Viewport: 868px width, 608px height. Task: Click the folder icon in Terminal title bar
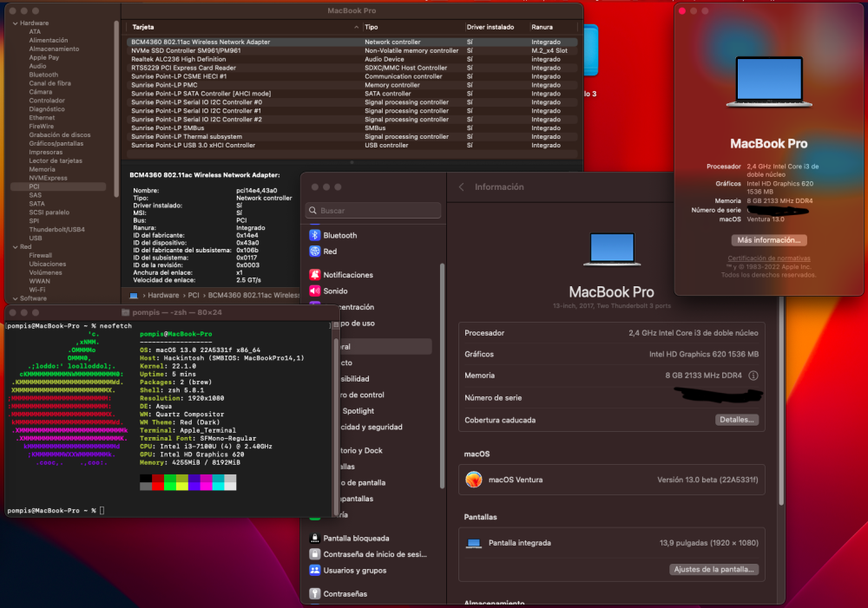[x=125, y=312]
